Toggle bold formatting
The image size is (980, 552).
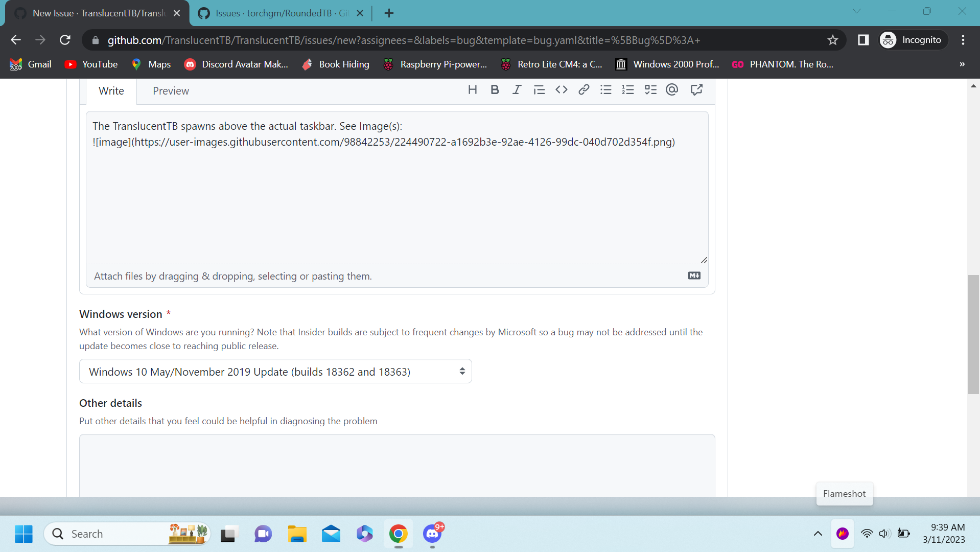(494, 89)
